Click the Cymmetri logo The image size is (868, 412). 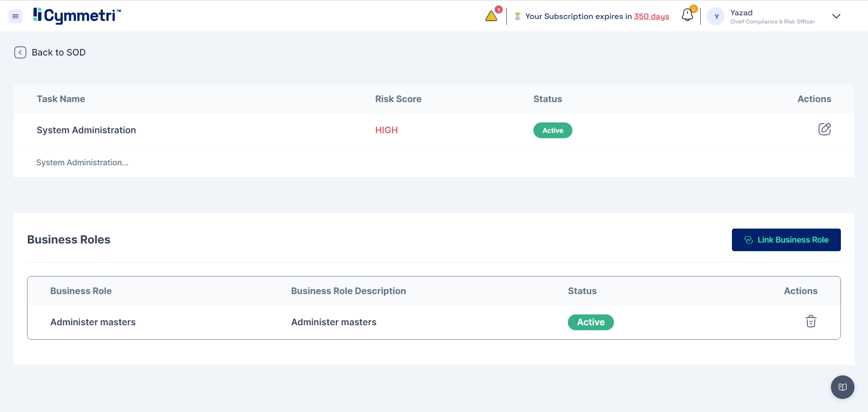(77, 16)
